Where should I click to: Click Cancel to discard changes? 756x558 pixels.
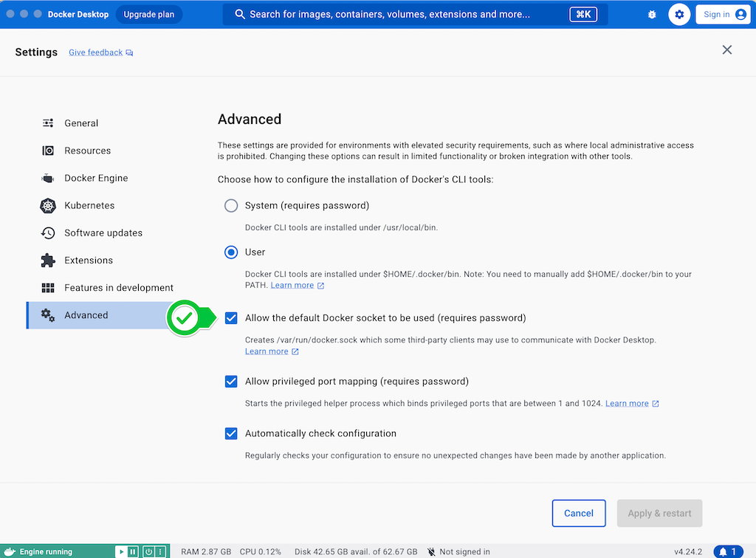(579, 513)
